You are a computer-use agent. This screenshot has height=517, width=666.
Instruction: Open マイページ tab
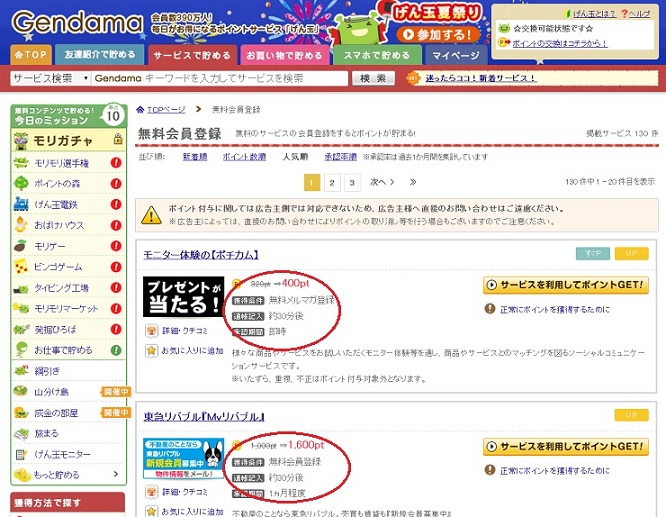pyautogui.click(x=456, y=55)
